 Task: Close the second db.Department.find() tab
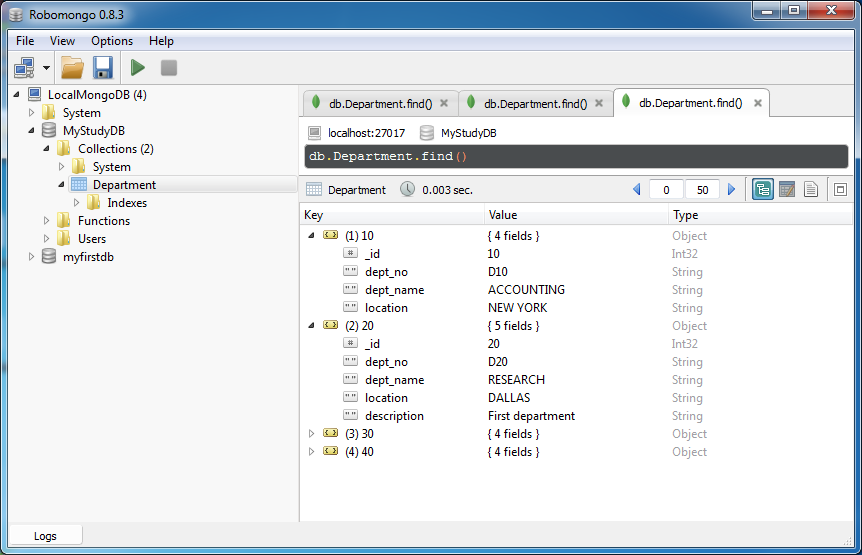[599, 103]
